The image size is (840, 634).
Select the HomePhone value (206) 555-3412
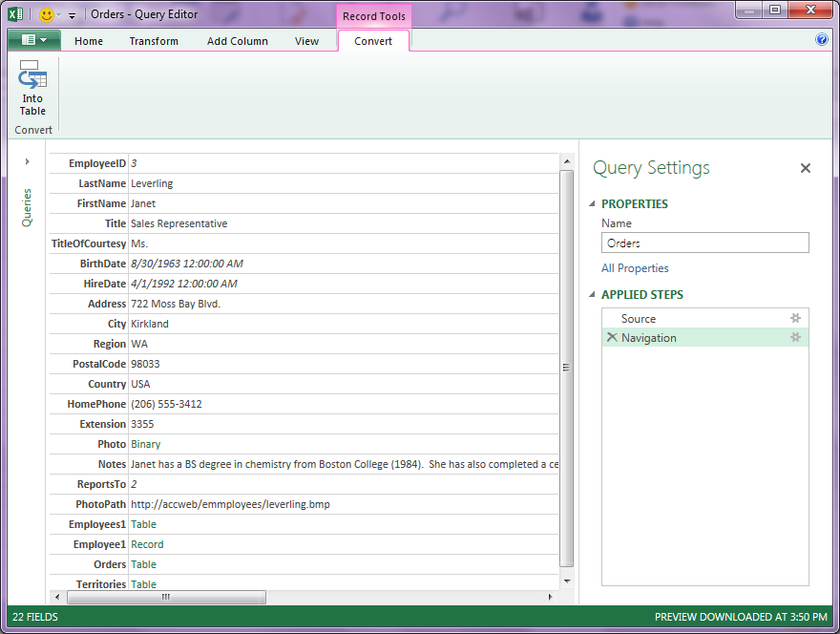point(166,404)
